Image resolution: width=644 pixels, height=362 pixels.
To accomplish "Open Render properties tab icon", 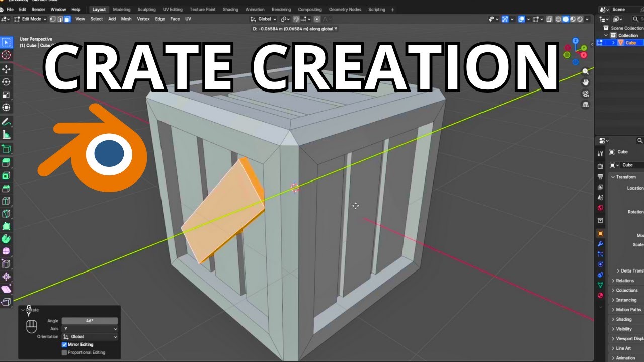I will click(600, 166).
